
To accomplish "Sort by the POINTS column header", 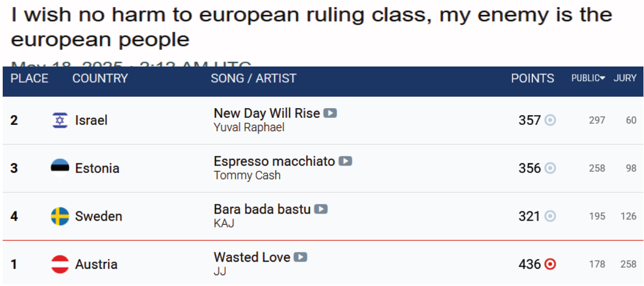I will 532,78.
